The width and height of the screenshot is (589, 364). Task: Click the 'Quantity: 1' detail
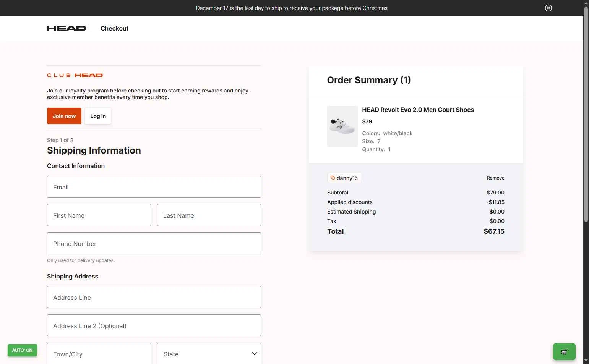(376, 149)
